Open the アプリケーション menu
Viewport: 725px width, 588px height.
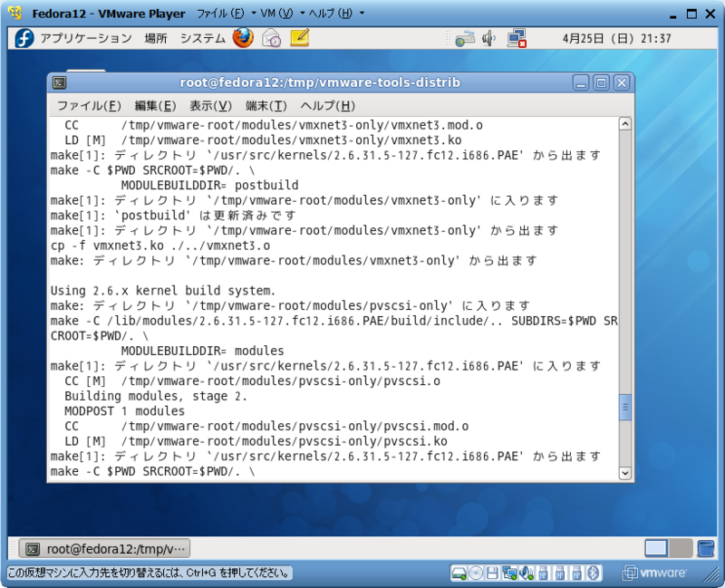click(x=86, y=38)
